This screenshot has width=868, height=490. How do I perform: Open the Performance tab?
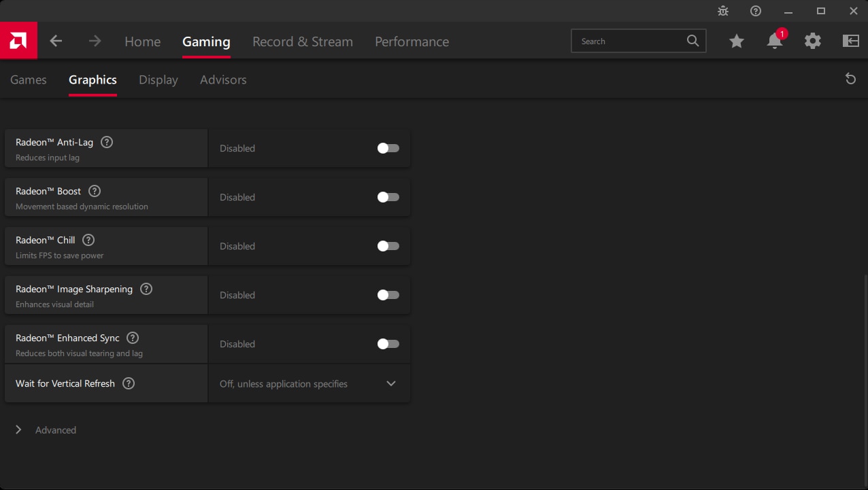point(412,41)
